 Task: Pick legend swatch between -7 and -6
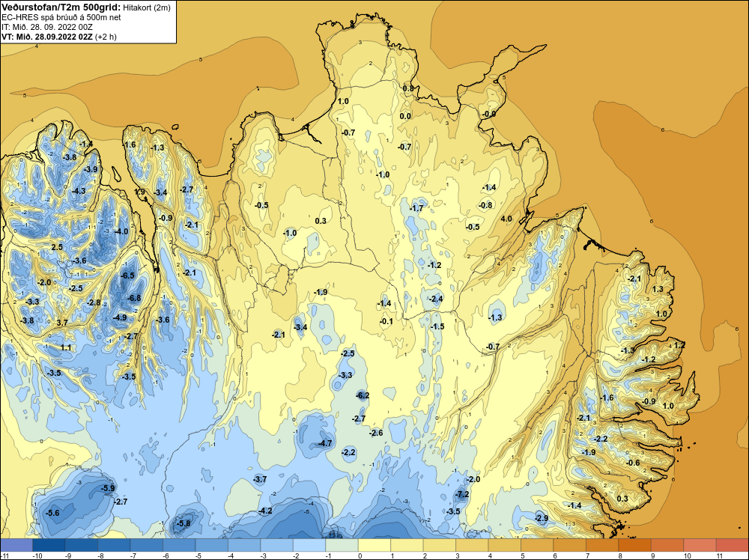[146, 545]
